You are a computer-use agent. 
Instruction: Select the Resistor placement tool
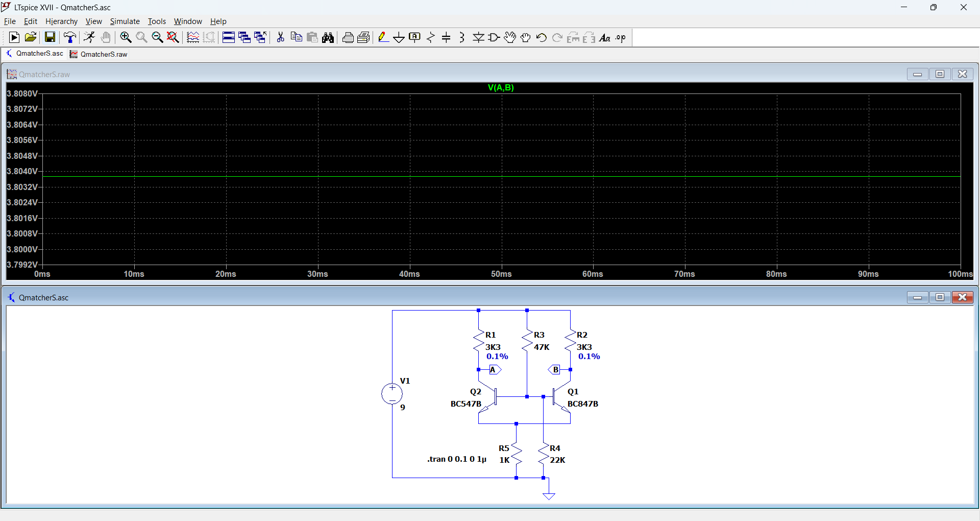click(x=431, y=37)
